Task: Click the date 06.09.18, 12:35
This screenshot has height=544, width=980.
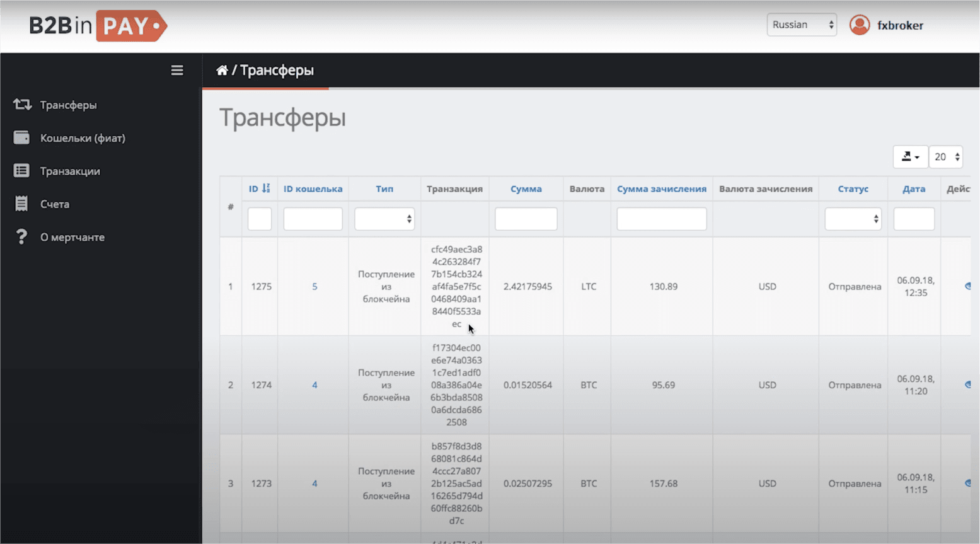Action: (916, 286)
